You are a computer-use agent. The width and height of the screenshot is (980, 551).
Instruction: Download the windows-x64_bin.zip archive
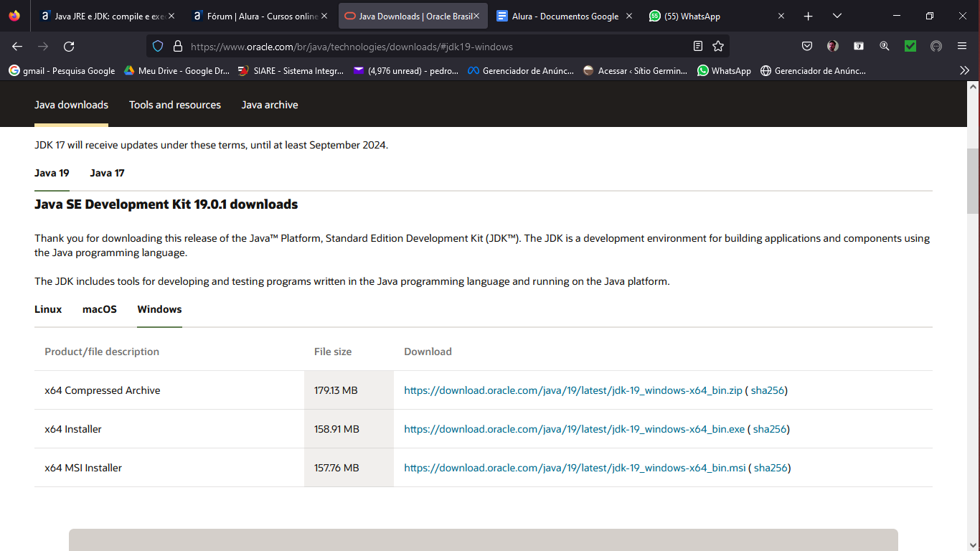pos(573,390)
